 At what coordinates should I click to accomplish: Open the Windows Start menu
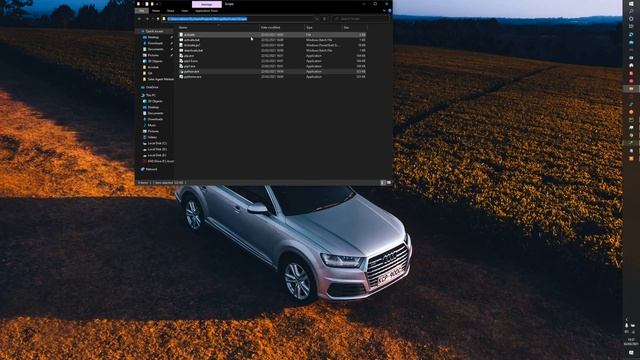click(x=631, y=4)
